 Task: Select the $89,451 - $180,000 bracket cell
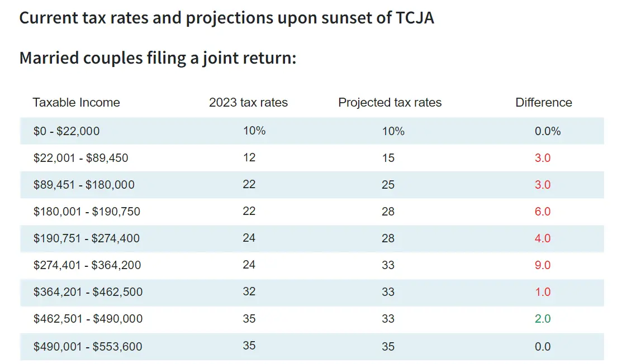[x=84, y=185]
